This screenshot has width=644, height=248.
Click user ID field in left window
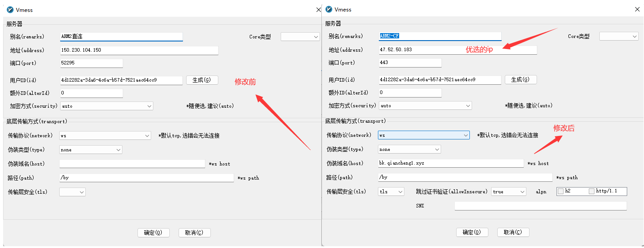pyautogui.click(x=121, y=80)
